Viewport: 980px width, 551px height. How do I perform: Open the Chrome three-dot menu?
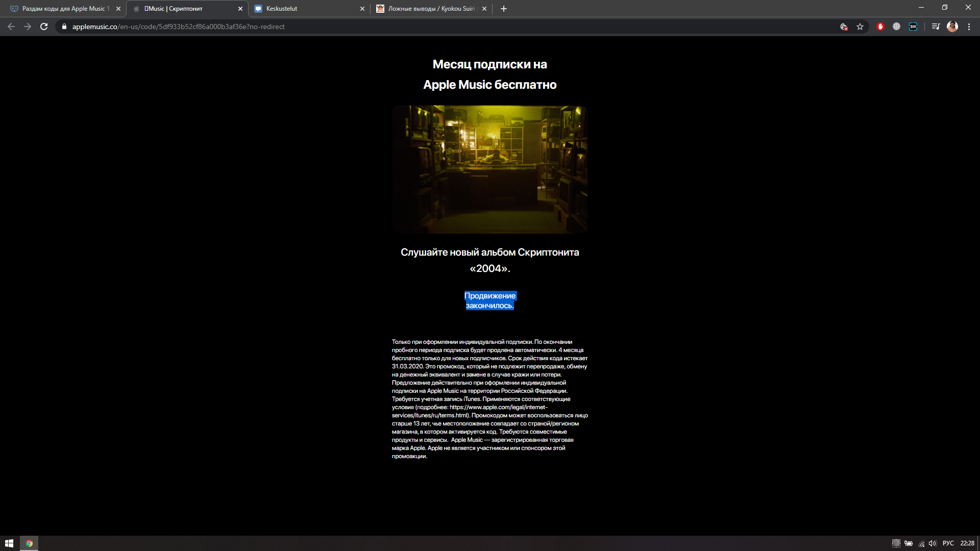[x=969, y=27]
